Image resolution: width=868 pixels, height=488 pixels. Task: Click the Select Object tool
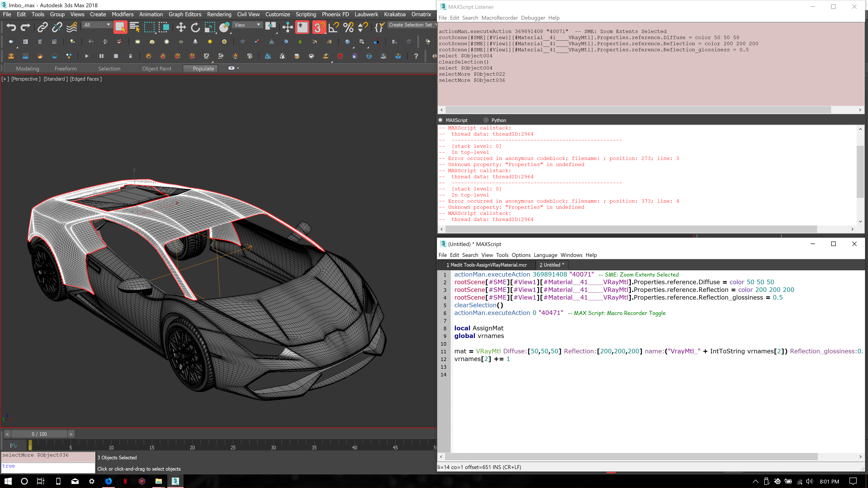pyautogui.click(x=120, y=27)
